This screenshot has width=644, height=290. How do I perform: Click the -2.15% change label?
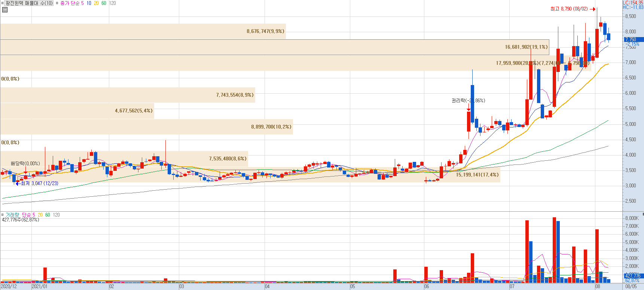click(632, 44)
